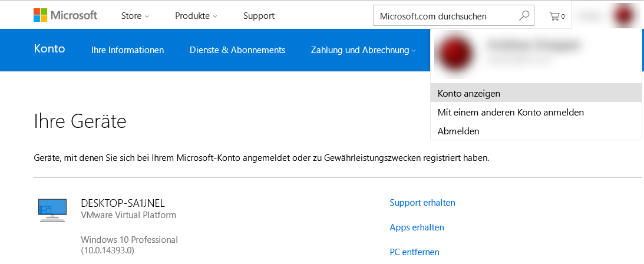
Task: Open the Support page
Action: 259,16
